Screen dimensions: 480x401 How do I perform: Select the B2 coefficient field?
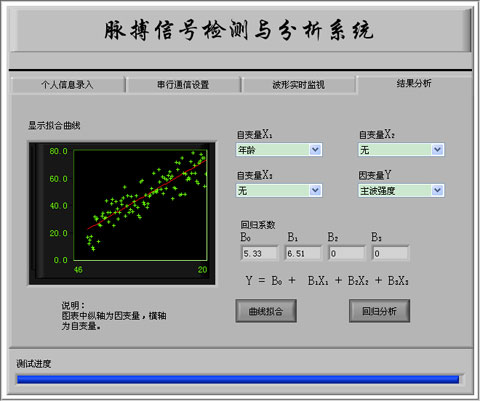click(347, 253)
